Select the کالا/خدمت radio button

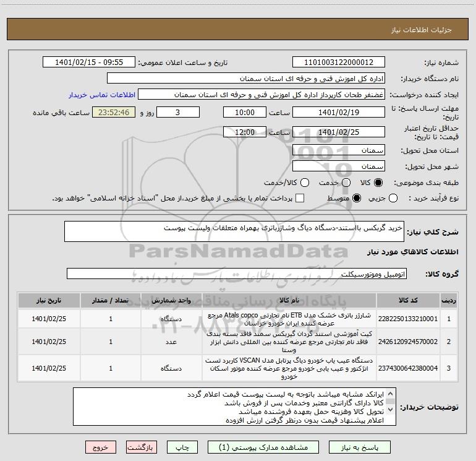click(305, 183)
